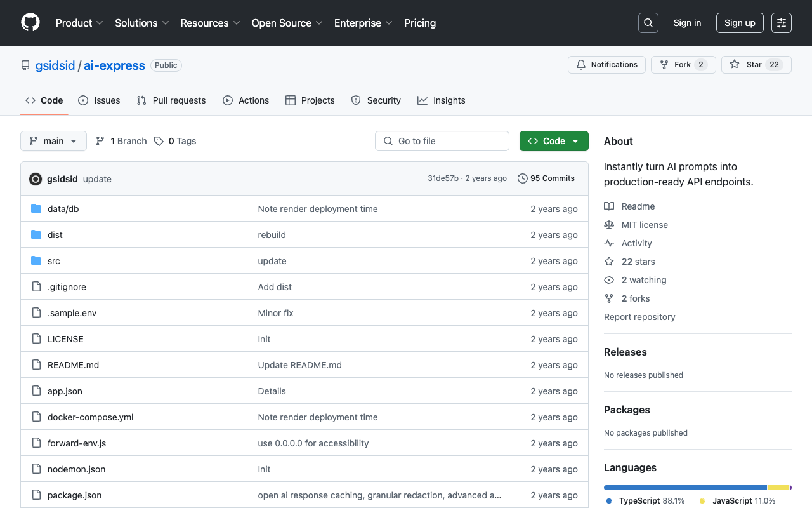Click the fork count badge 2
Screen dimensions: 812x508
[x=701, y=65]
